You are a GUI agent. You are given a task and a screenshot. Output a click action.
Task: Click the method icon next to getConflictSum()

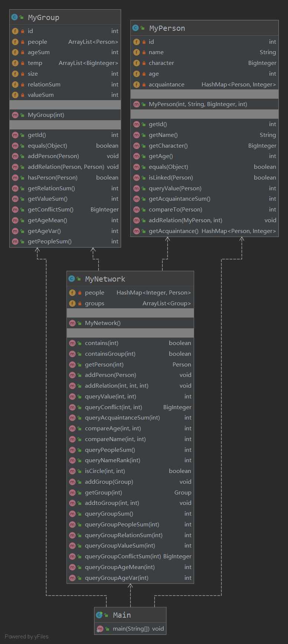(15, 210)
